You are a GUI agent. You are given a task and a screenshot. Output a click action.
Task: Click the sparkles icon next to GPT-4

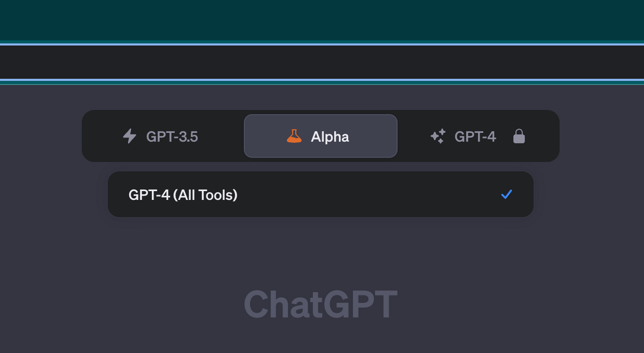tap(437, 136)
